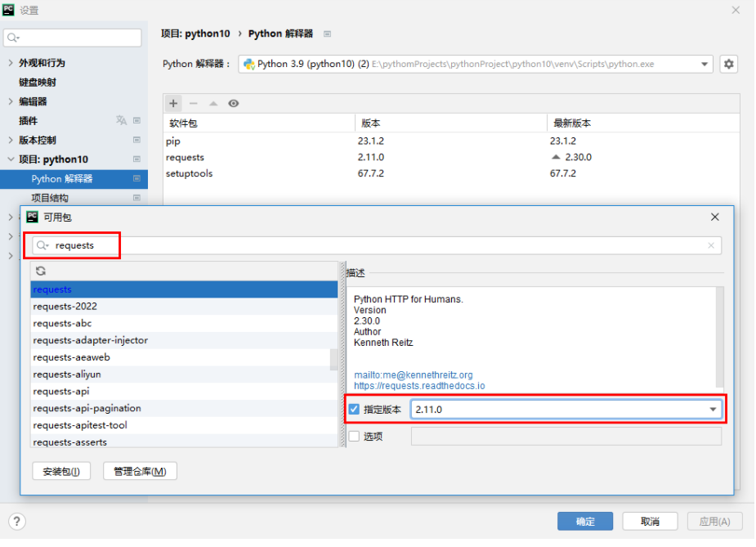Click the 取消 button
This screenshot has height=547, width=756.
click(650, 522)
